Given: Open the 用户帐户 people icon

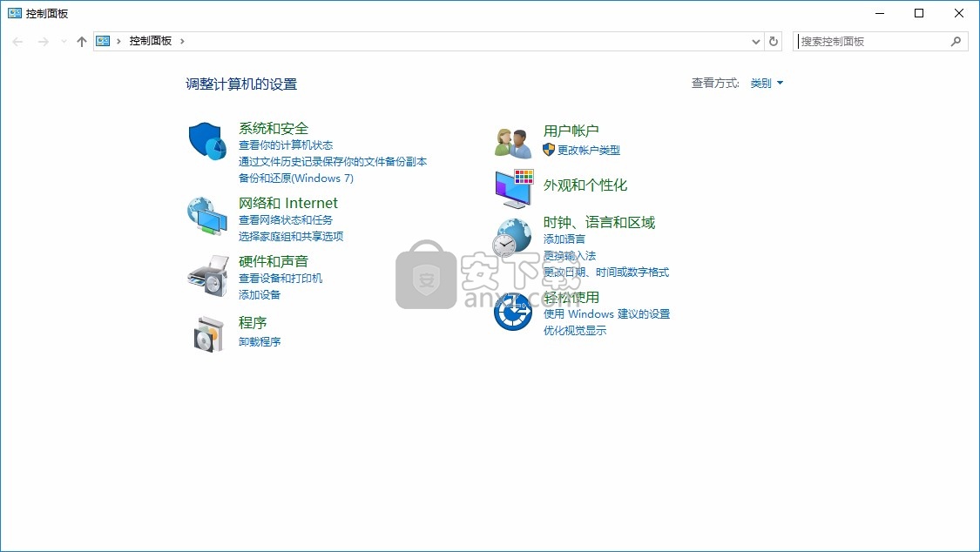Looking at the screenshot, I should [x=513, y=143].
